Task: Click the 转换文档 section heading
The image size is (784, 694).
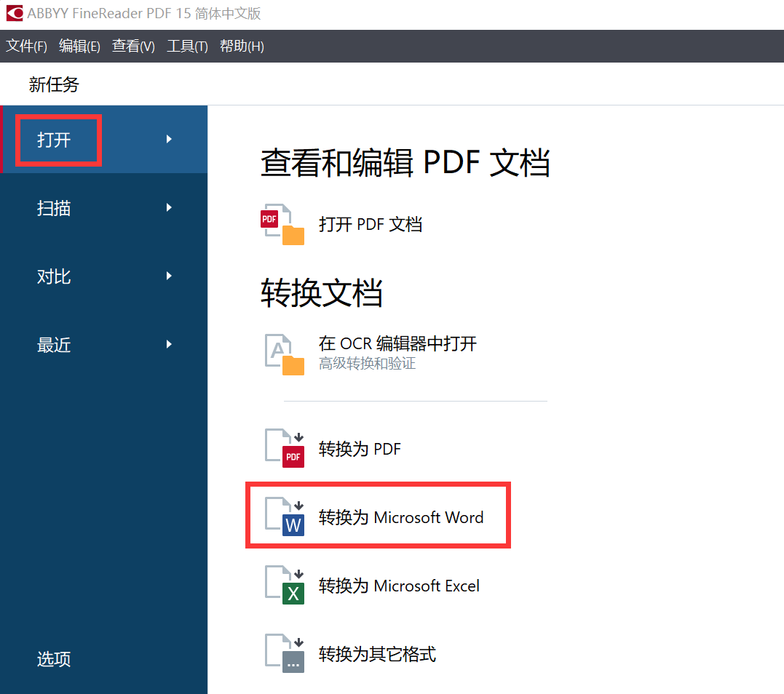Action: click(x=322, y=292)
